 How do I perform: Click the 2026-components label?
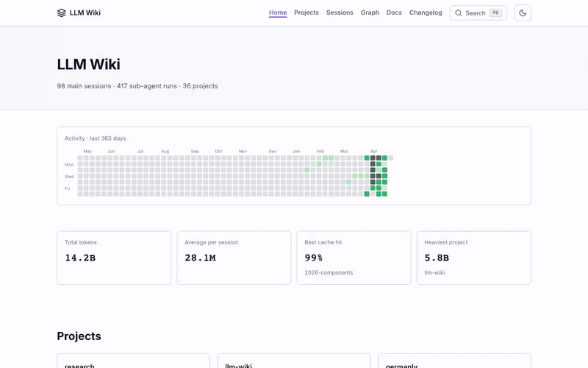tap(329, 272)
